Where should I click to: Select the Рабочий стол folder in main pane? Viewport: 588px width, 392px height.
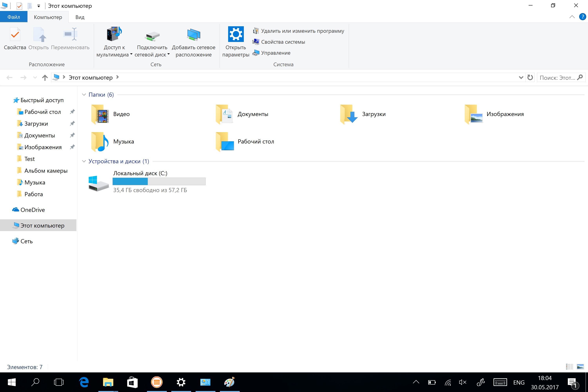click(x=245, y=142)
